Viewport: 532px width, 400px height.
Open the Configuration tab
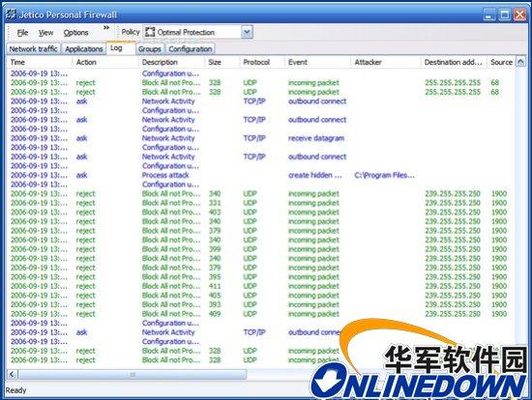click(190, 49)
